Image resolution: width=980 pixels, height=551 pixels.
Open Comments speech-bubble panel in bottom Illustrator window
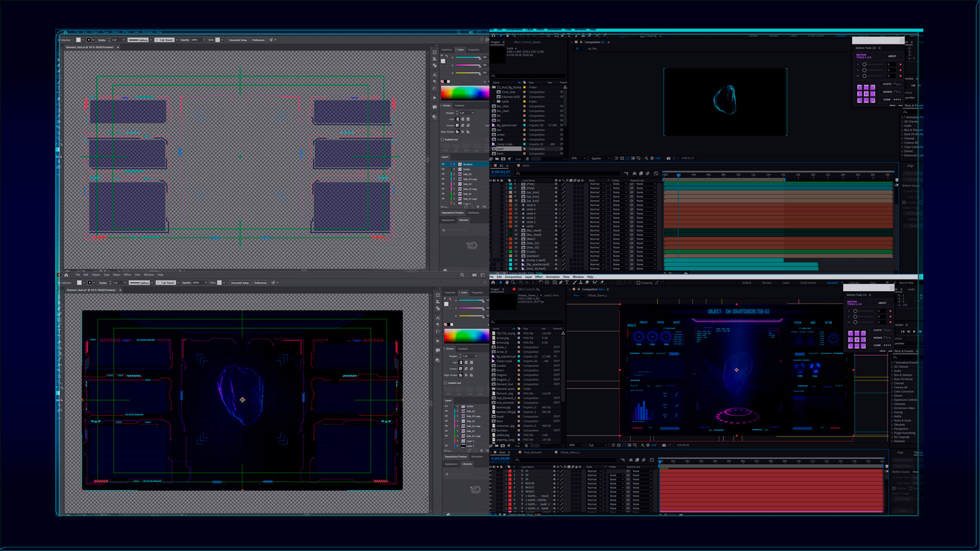click(438, 350)
